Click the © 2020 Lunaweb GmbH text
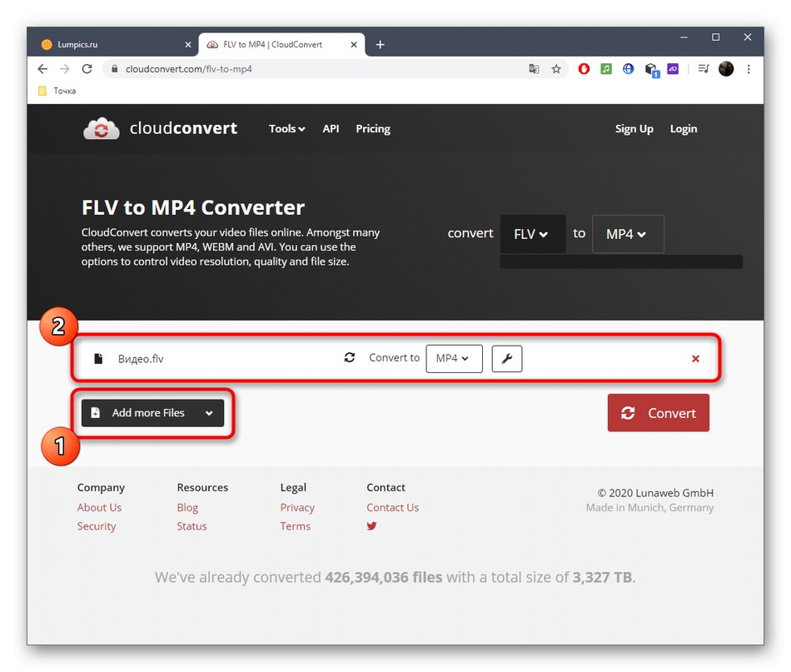 655,493
